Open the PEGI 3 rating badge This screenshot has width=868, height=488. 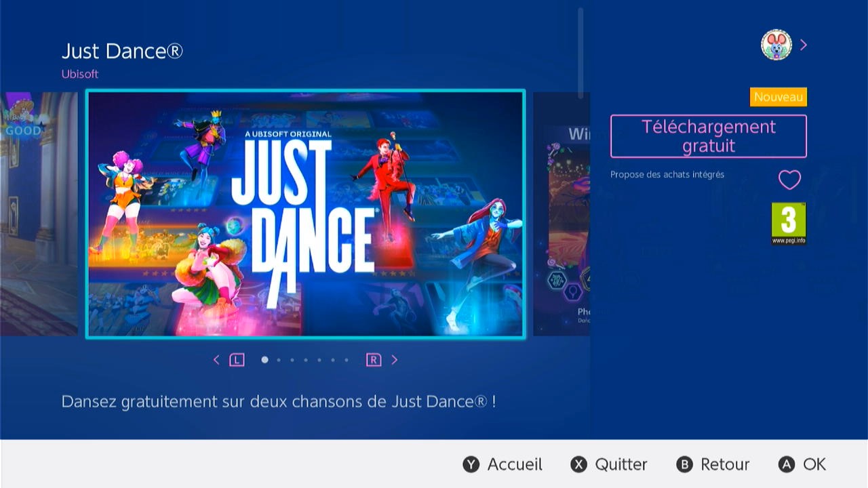[x=789, y=224]
